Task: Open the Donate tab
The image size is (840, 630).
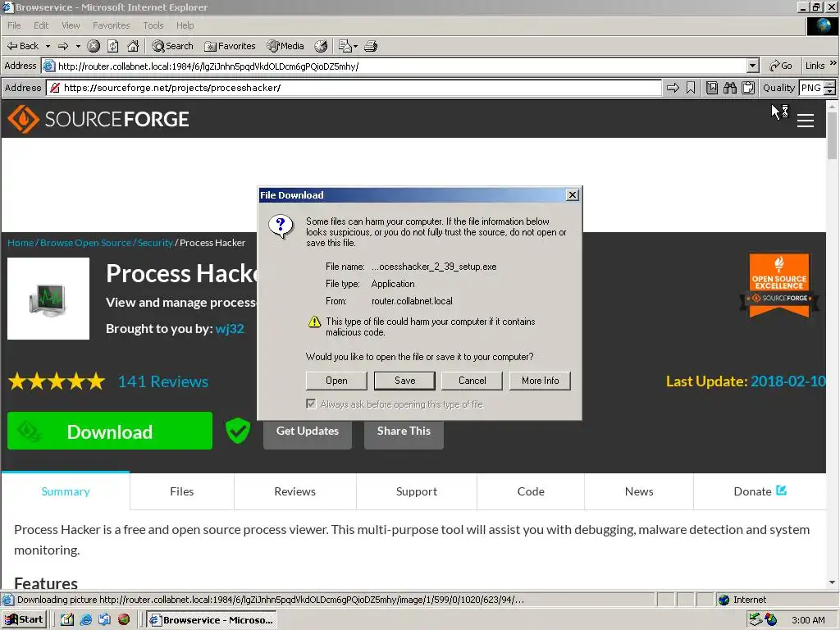Action: [760, 491]
